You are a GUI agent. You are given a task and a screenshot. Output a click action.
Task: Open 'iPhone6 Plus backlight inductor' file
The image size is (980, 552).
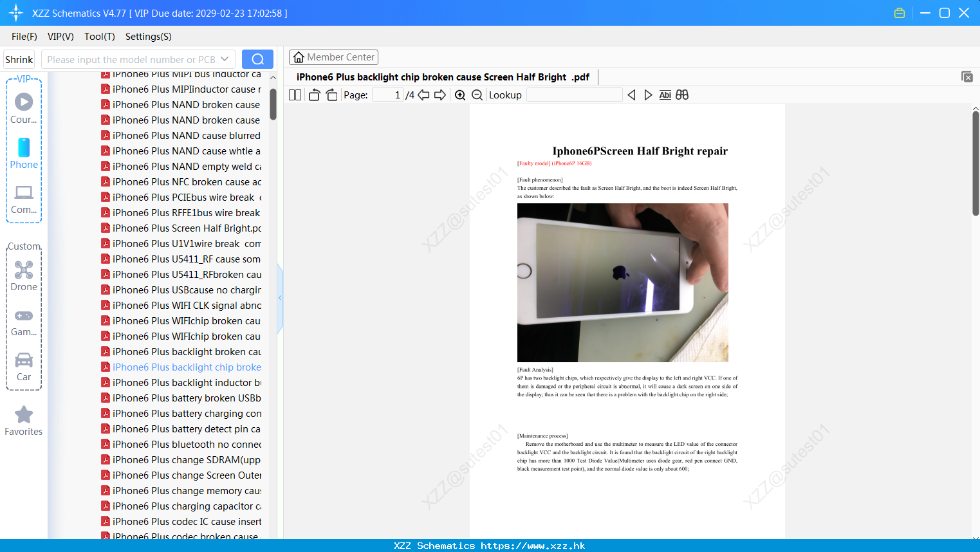click(x=181, y=383)
